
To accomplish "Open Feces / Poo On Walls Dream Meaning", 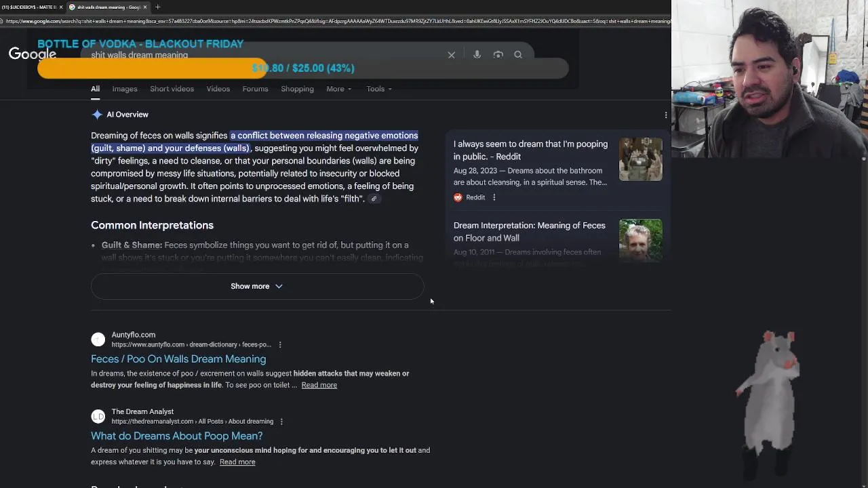I will tap(178, 359).
